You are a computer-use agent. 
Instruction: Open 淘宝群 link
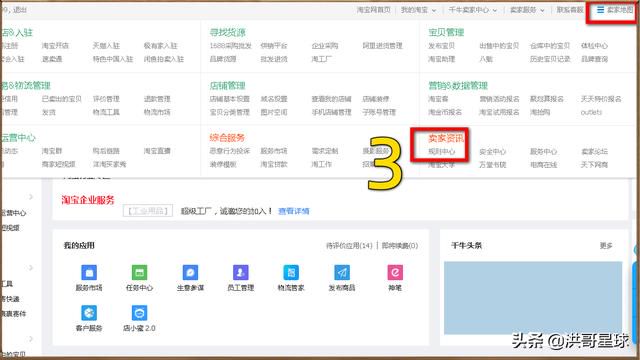[x=52, y=151]
